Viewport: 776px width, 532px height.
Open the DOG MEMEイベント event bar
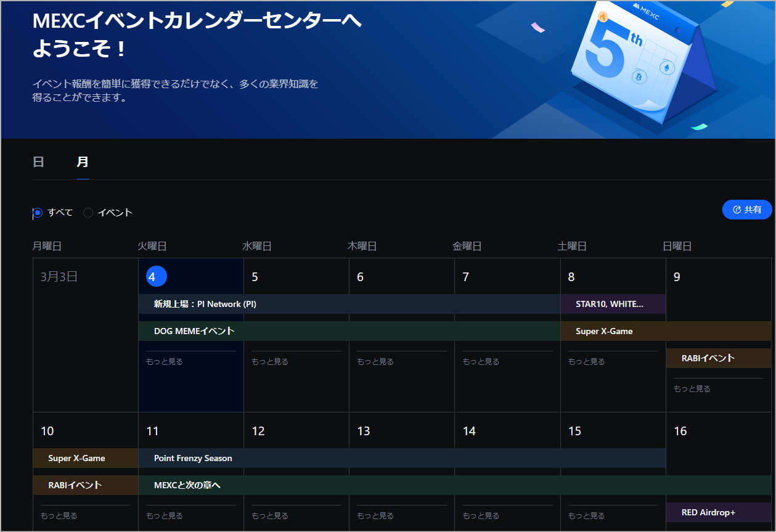pos(194,331)
